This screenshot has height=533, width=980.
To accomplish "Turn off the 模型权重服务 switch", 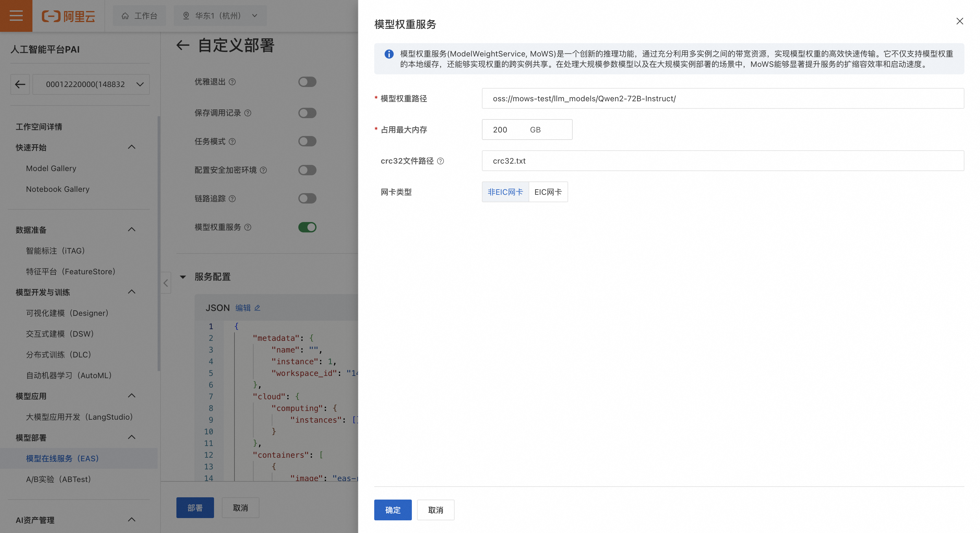I will 307,227.
